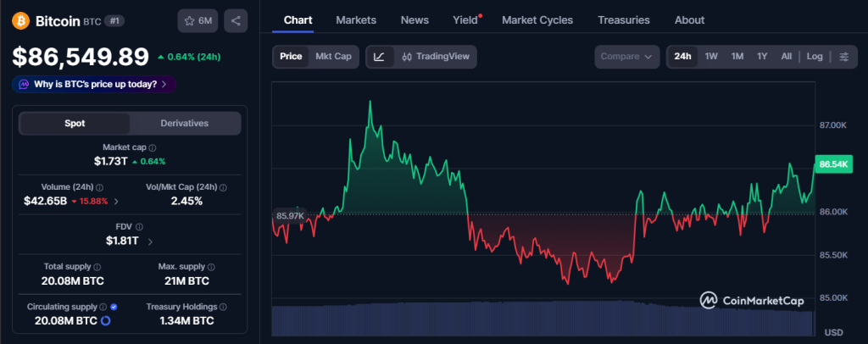Click the circulating supply progress ring
This screenshot has width=868, height=344.
coord(106,321)
